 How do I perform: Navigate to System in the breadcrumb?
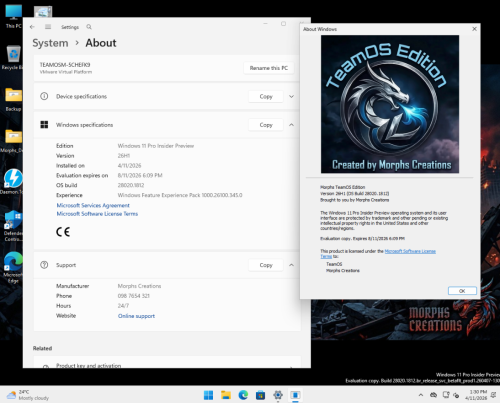50,43
